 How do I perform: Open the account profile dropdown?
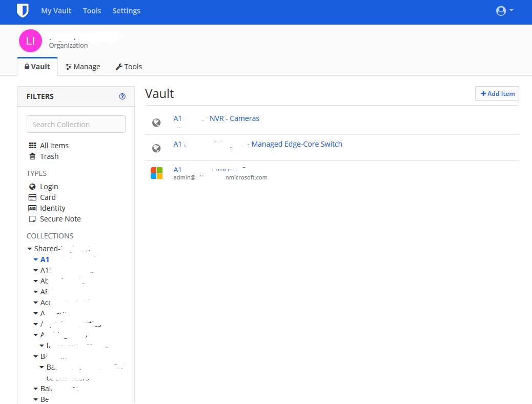coord(504,11)
